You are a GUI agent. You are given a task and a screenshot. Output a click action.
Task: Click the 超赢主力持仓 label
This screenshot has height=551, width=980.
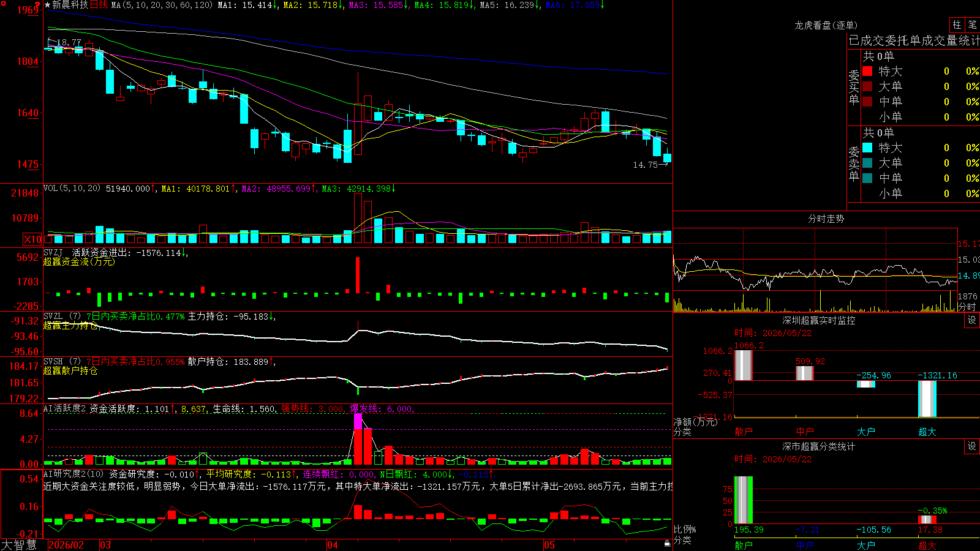(x=70, y=326)
